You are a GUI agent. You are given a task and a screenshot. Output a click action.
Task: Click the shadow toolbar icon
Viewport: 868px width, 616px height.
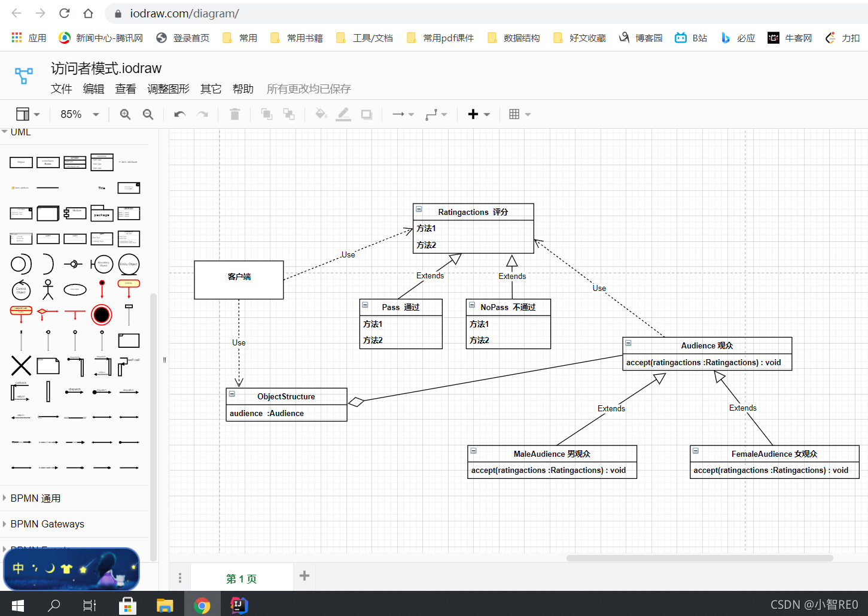pos(366,114)
